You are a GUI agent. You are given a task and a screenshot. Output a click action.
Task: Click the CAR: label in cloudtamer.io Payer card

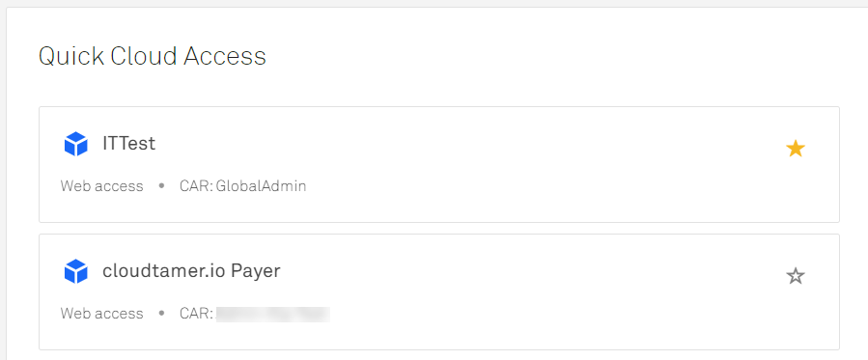196,314
